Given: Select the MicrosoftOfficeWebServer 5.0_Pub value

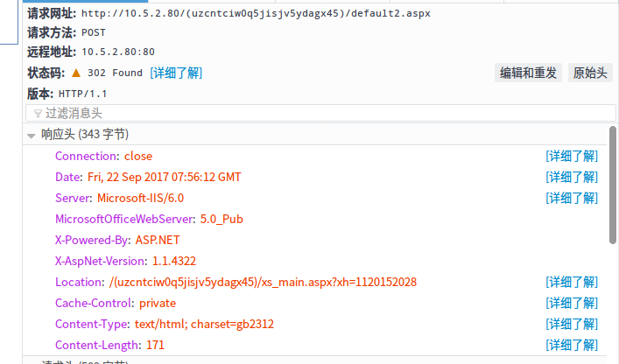Looking at the screenshot, I should 222,219.
